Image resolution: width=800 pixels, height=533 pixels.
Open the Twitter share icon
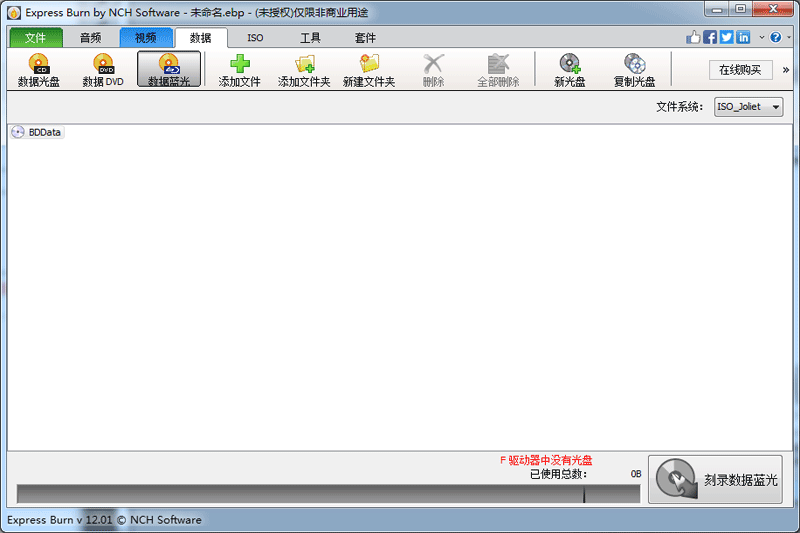727,37
